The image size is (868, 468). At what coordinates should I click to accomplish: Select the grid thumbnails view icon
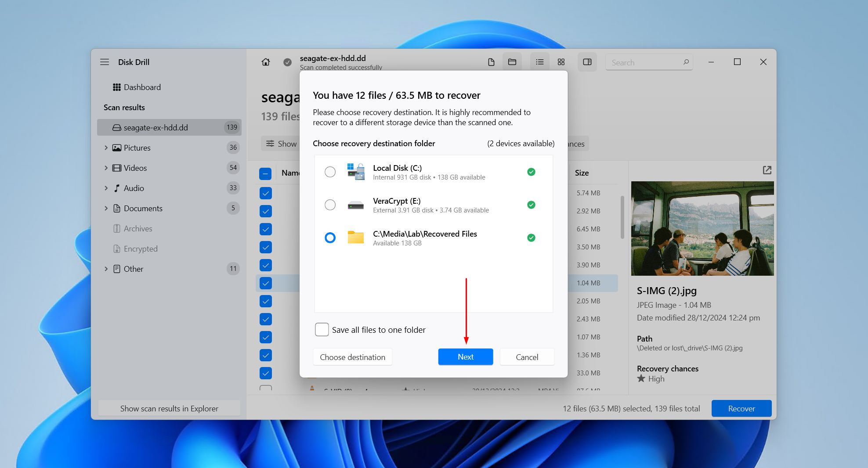coord(561,62)
